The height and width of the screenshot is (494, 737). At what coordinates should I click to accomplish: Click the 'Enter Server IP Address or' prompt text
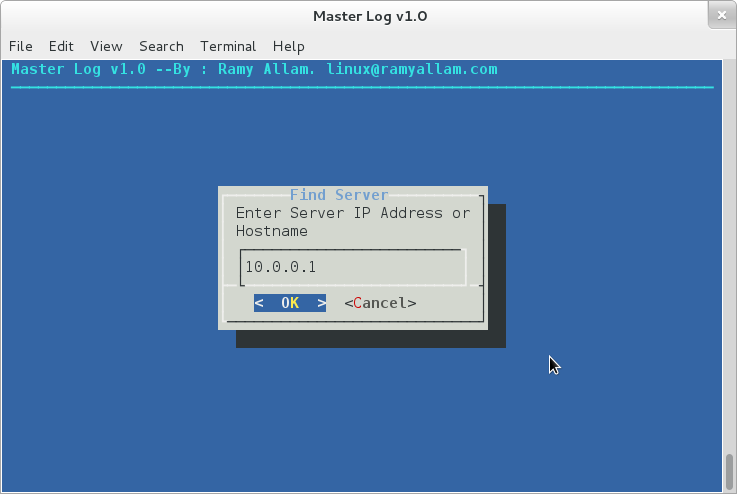[352, 213]
